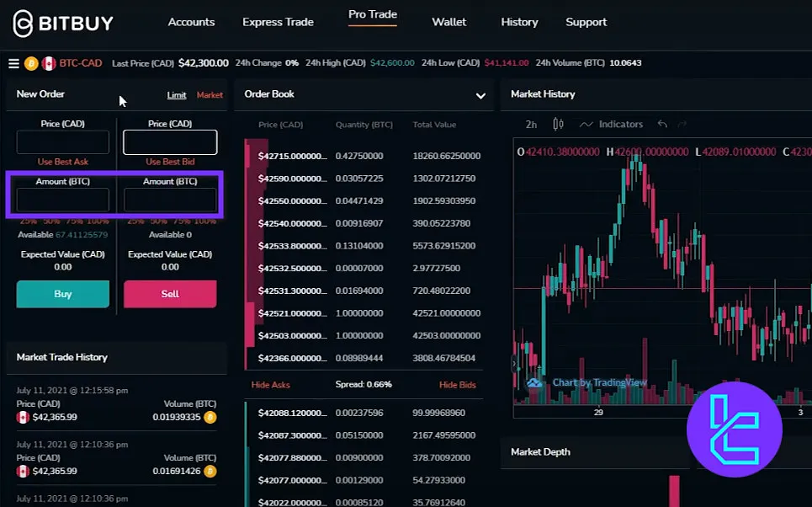This screenshot has width=812, height=507.
Task: Open the hamburger menu beside BTC-CAD
Action: pyautogui.click(x=13, y=63)
